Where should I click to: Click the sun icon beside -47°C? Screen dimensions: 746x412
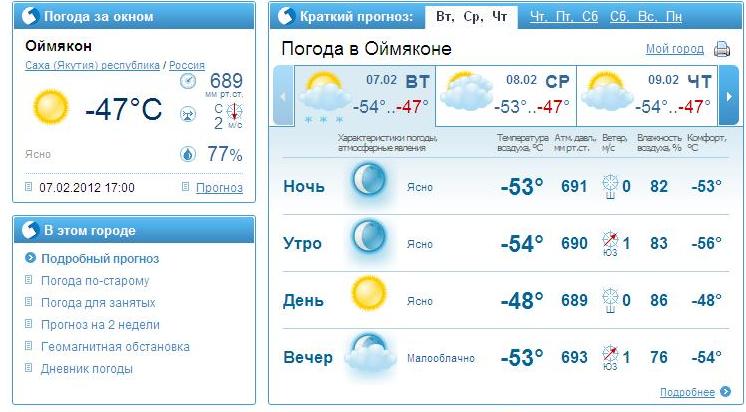click(x=50, y=107)
